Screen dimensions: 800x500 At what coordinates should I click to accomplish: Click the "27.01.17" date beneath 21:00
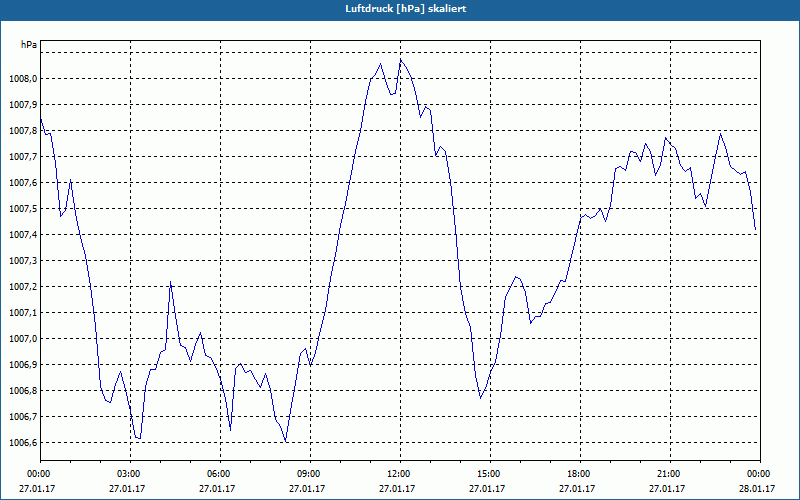tap(667, 489)
